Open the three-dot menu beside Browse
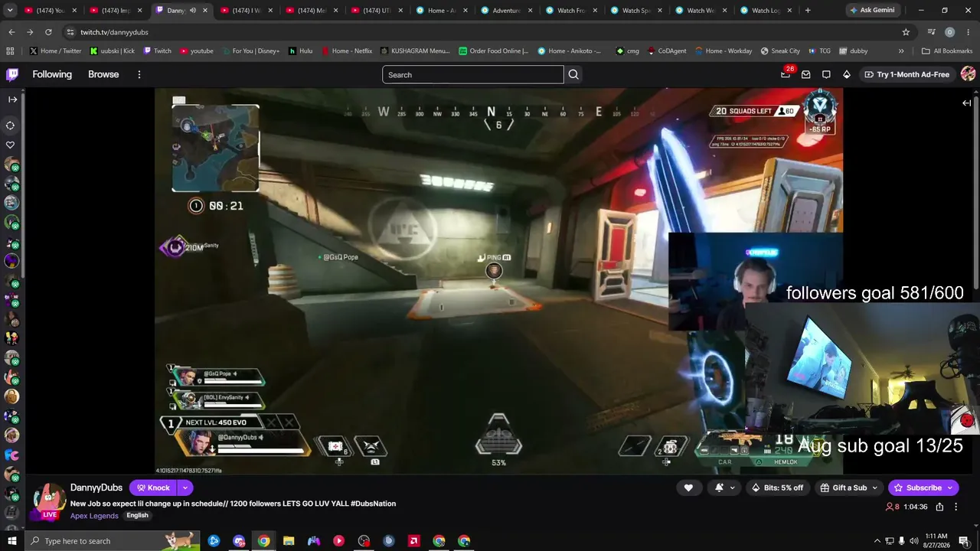 pyautogui.click(x=139, y=74)
